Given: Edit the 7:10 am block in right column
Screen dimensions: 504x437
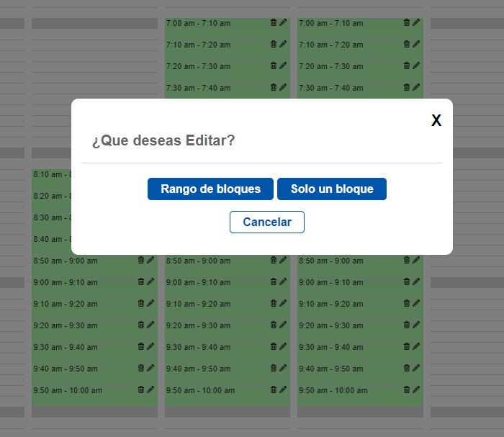Looking at the screenshot, I should tap(416, 44).
